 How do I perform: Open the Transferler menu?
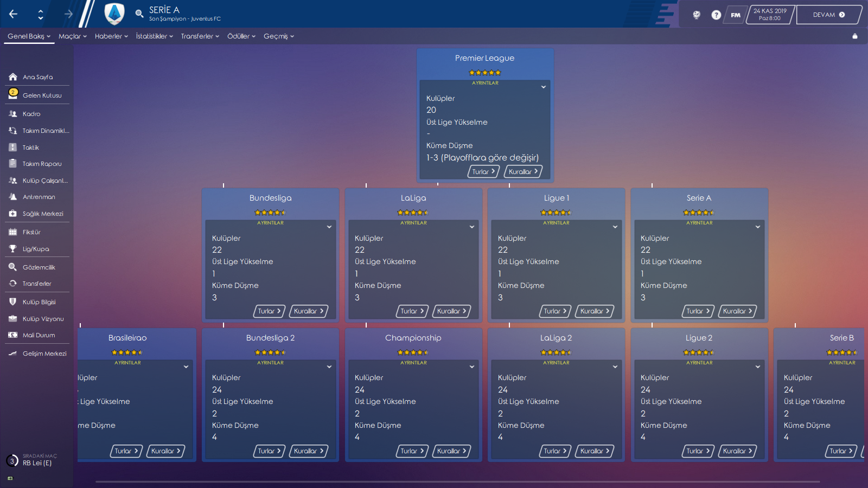(200, 36)
